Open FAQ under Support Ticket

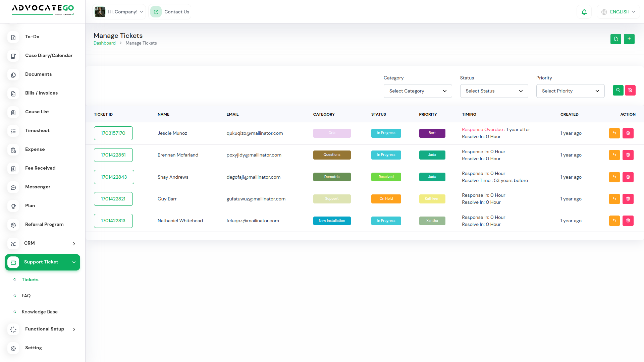[26, 296]
